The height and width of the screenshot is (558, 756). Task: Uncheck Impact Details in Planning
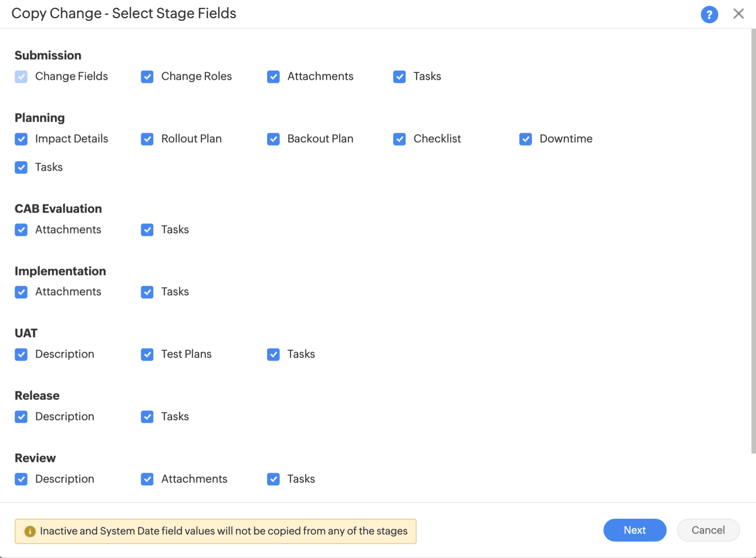click(x=21, y=139)
